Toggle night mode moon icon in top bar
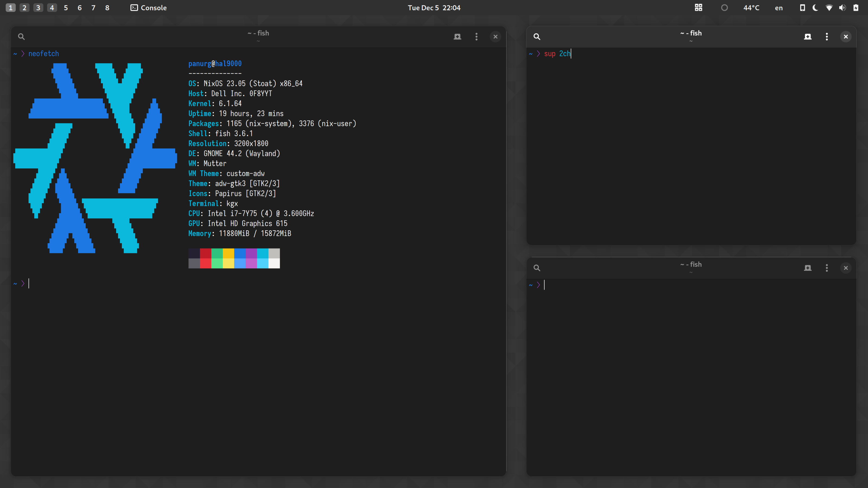The height and width of the screenshot is (488, 868). click(x=815, y=8)
